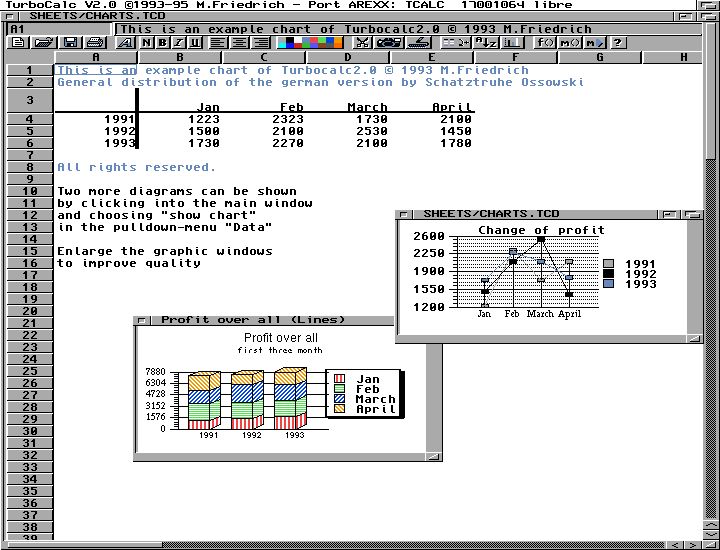Select the cell with value 2323
Screen dimensions: 720x550
[x=264, y=119]
